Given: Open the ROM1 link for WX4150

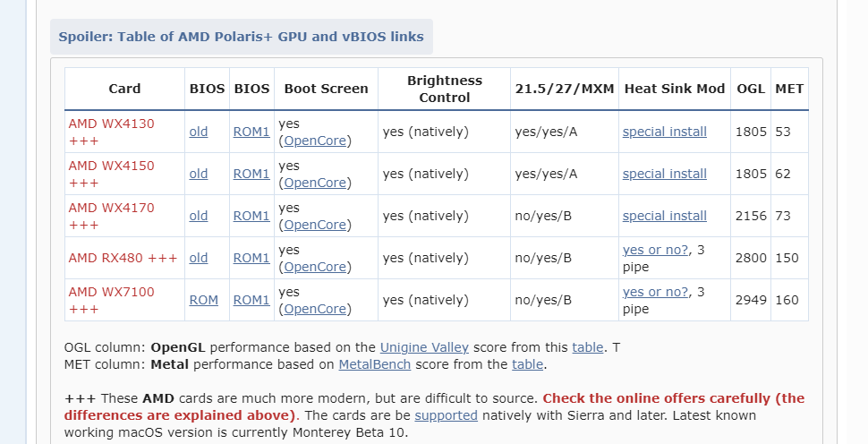Looking at the screenshot, I should pos(251,174).
